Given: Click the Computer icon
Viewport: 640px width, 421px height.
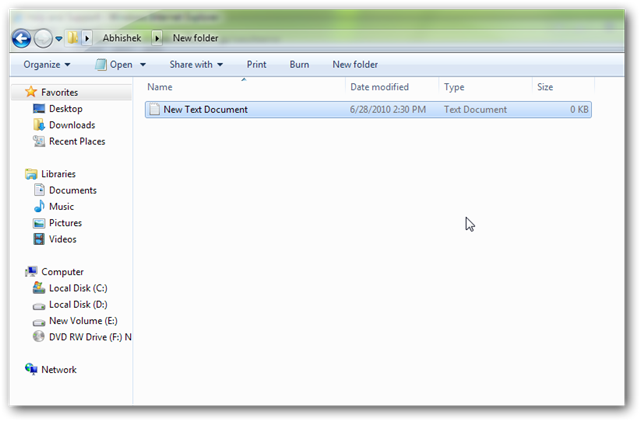Looking at the screenshot, I should coord(31,272).
